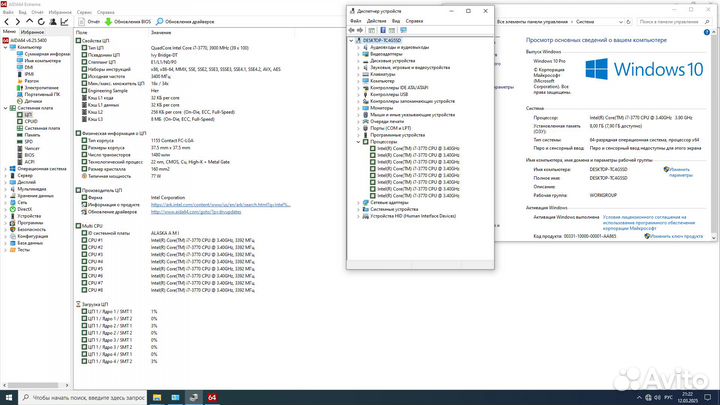The image size is (720, 405).
Task: Click the driver updates magnifier icon
Action: [x=159, y=22]
